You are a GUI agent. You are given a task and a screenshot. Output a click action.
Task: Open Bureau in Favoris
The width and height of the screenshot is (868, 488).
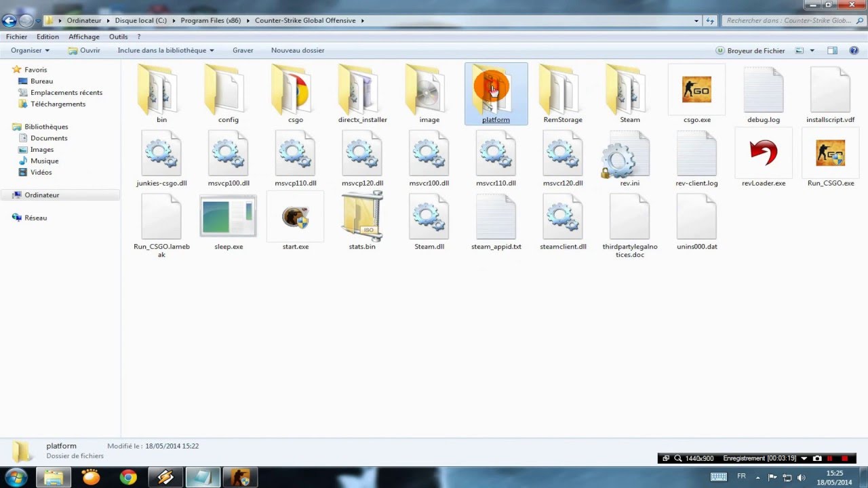point(41,81)
